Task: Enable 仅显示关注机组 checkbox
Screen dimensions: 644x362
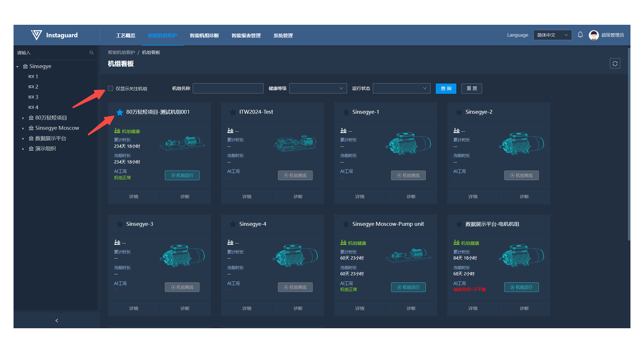Action: point(110,88)
